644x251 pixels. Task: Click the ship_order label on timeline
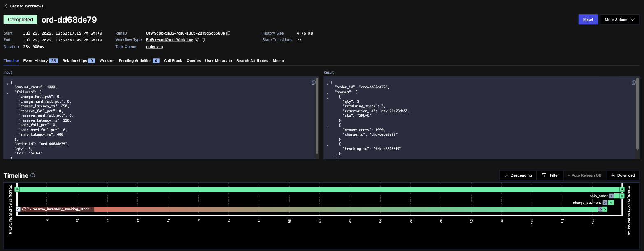(598, 196)
